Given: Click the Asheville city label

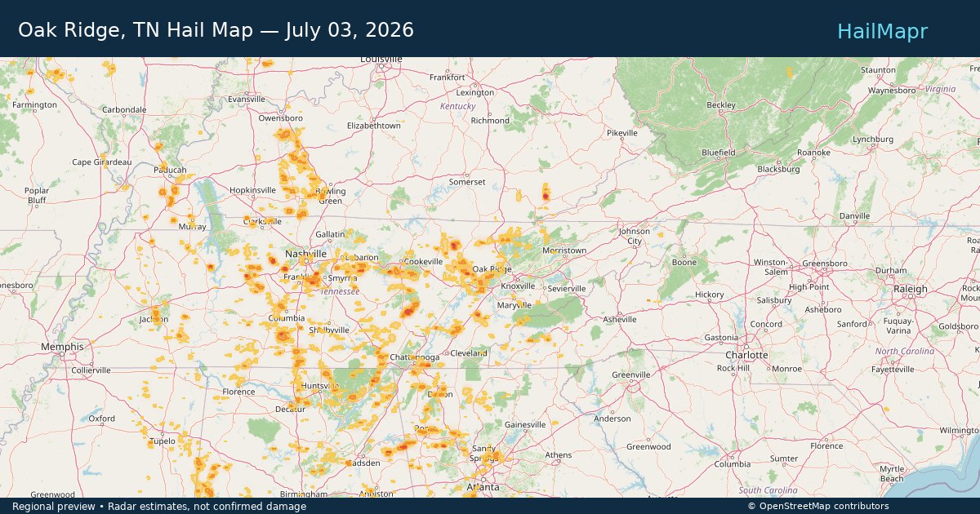Looking at the screenshot, I should click(x=620, y=319).
